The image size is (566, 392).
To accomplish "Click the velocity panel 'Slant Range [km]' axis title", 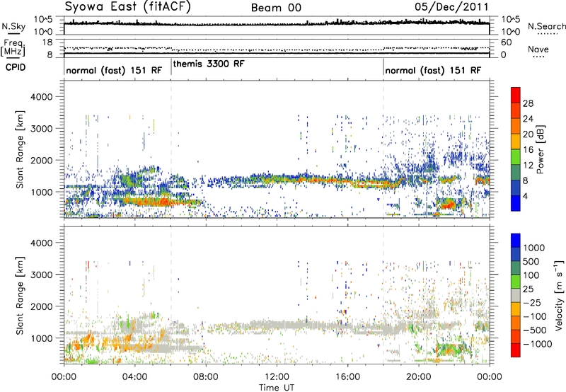I will tap(20, 296).
